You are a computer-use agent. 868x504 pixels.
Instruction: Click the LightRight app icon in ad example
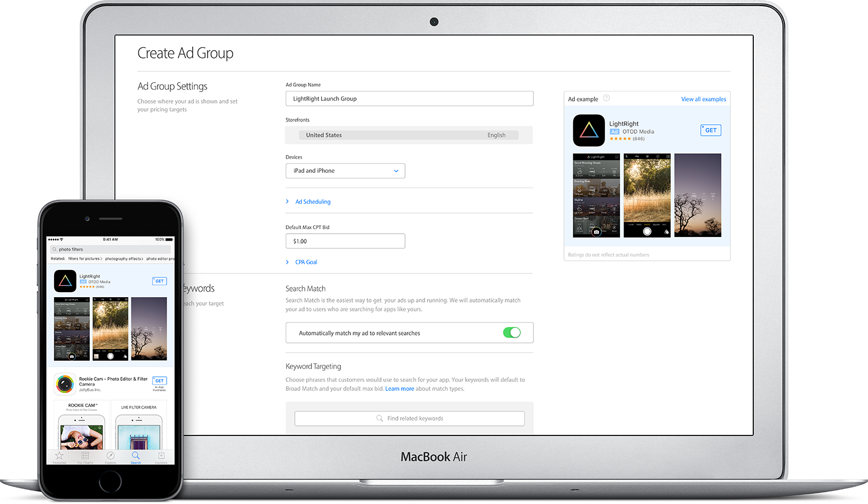click(x=589, y=130)
